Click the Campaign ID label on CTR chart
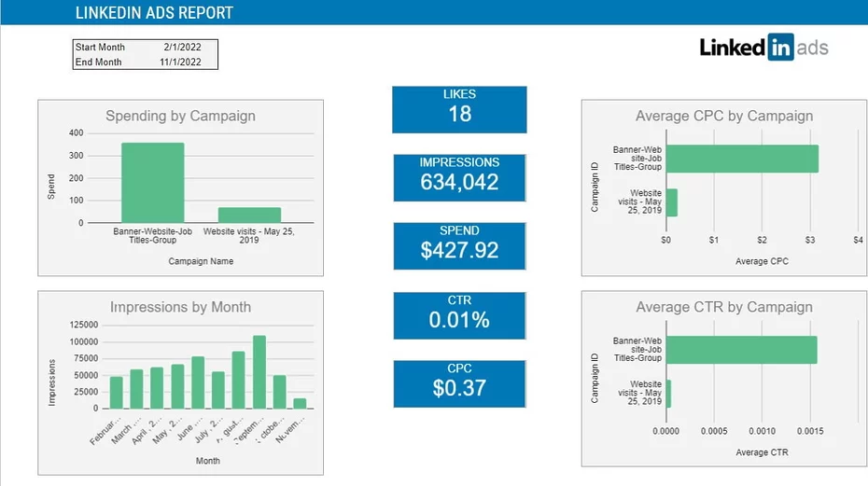 coord(595,379)
